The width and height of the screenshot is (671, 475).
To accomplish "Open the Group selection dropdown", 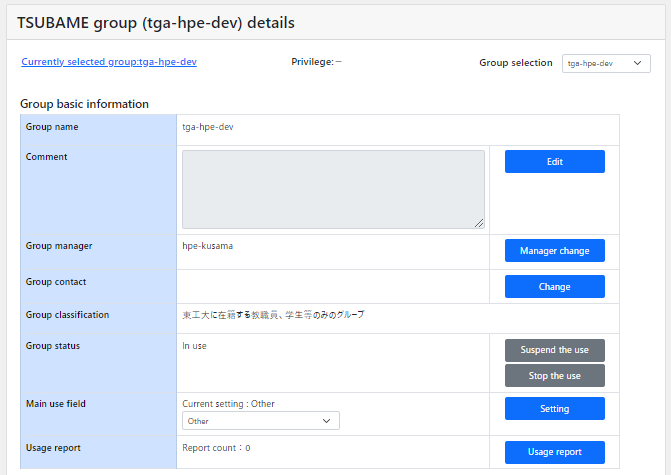I will click(x=606, y=63).
